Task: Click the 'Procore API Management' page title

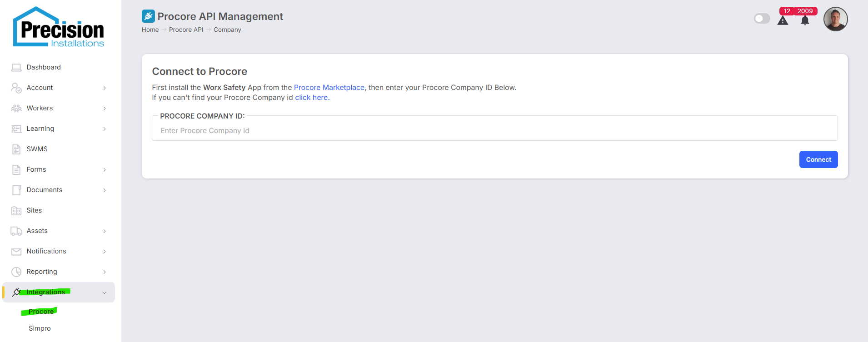Action: tap(220, 16)
